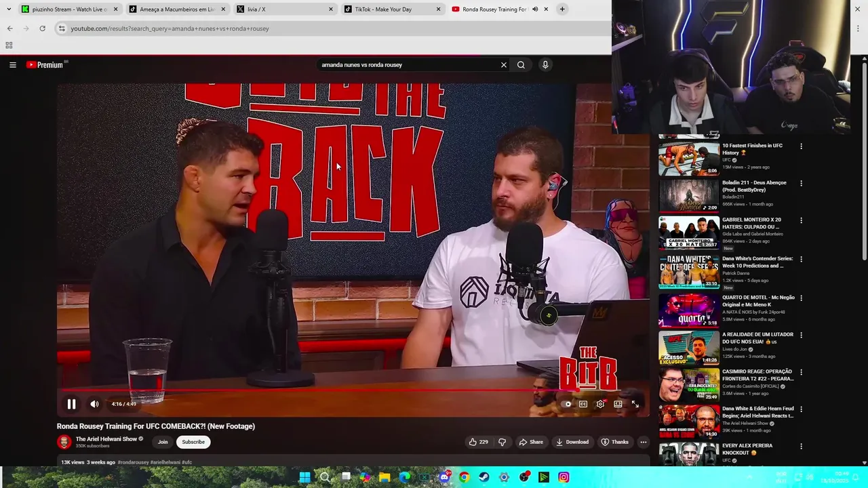Viewport: 868px width, 488px height.
Task: Switch to TikTok - Make Your Day tab
Action: (392, 9)
